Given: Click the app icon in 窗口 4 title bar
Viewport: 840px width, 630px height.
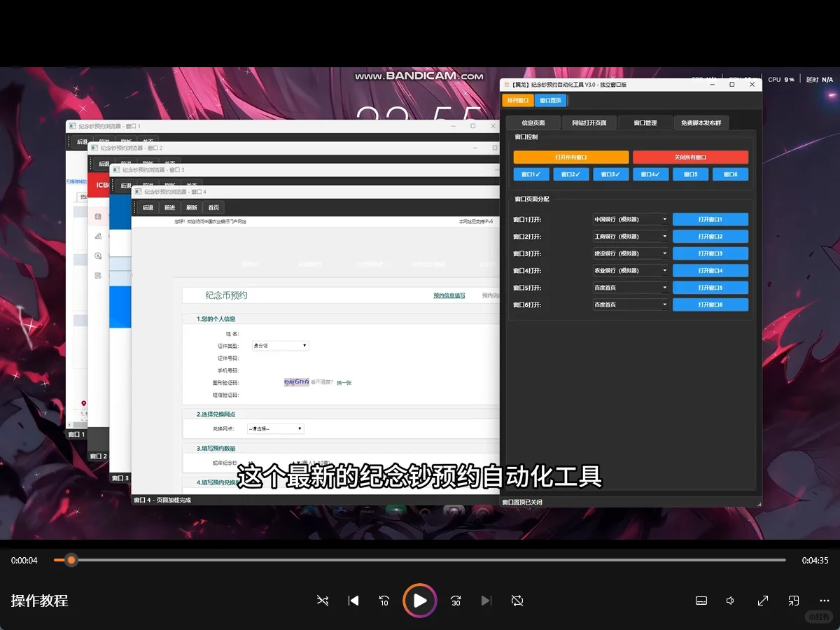Looking at the screenshot, I should [138, 192].
